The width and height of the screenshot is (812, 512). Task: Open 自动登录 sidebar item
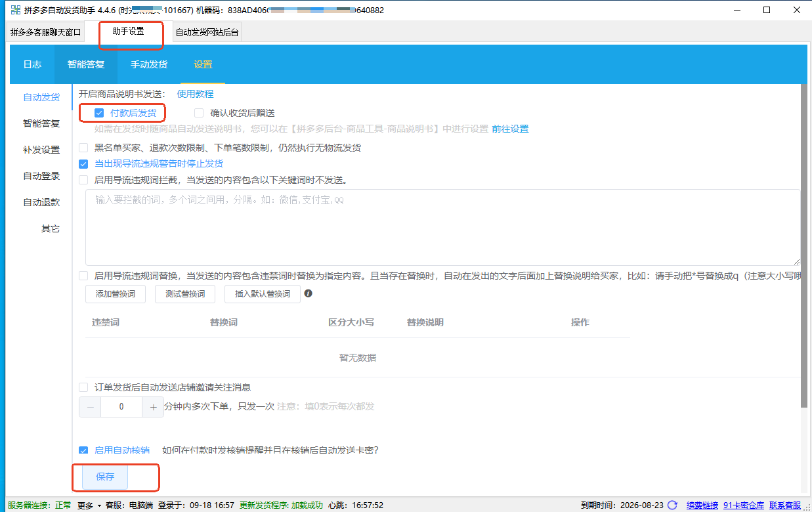coord(41,176)
